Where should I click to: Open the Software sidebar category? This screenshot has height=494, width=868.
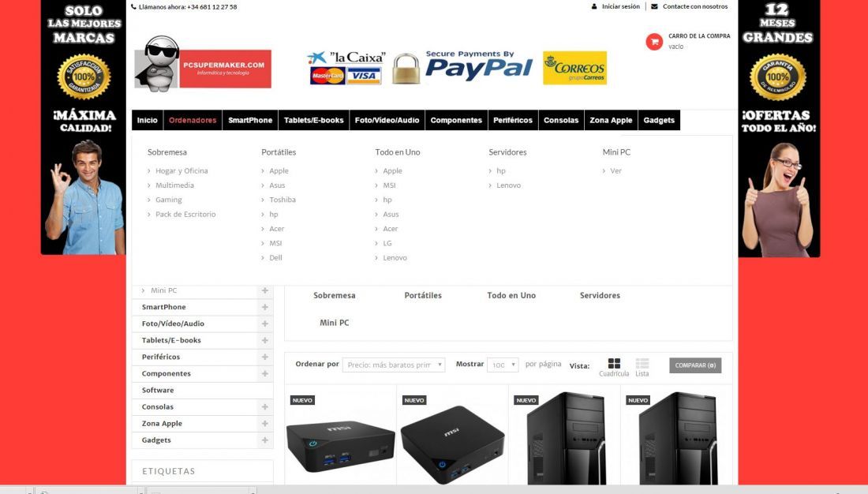click(x=158, y=390)
